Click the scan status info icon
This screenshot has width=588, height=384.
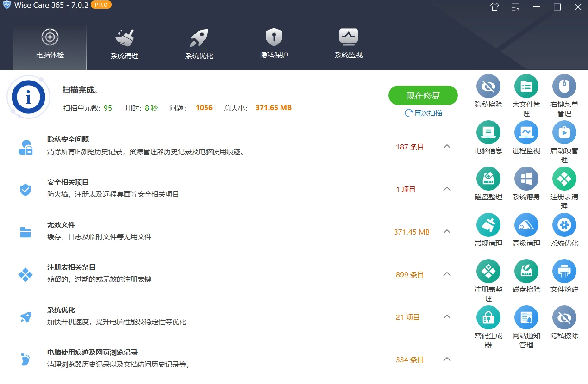[x=28, y=97]
